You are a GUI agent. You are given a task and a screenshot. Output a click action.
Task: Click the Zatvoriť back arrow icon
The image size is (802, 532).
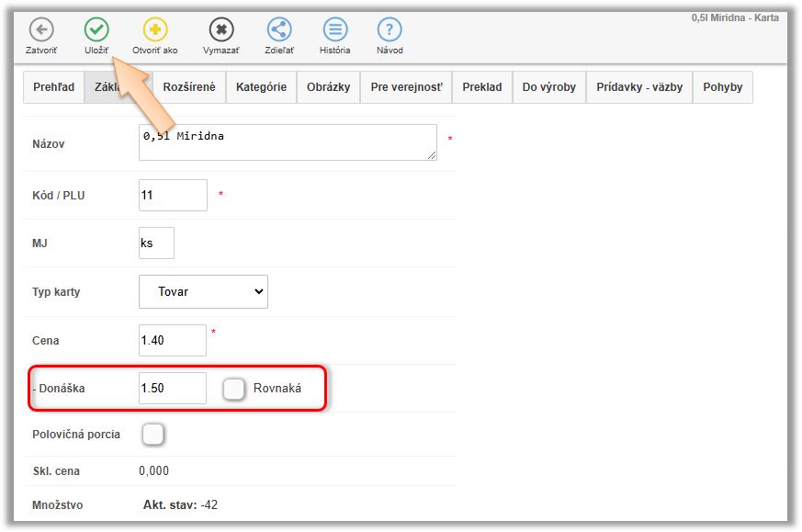(41, 30)
